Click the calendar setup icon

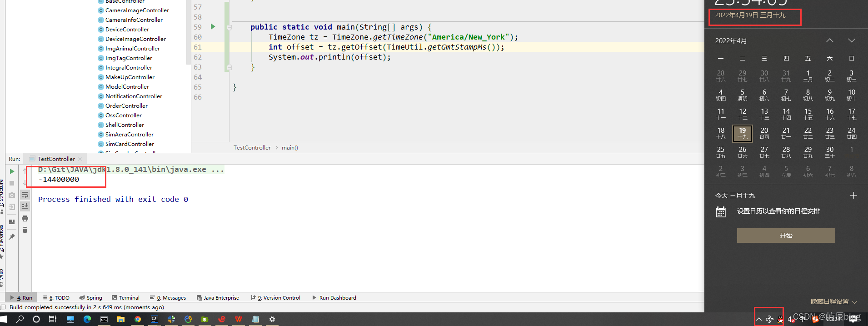tap(721, 212)
